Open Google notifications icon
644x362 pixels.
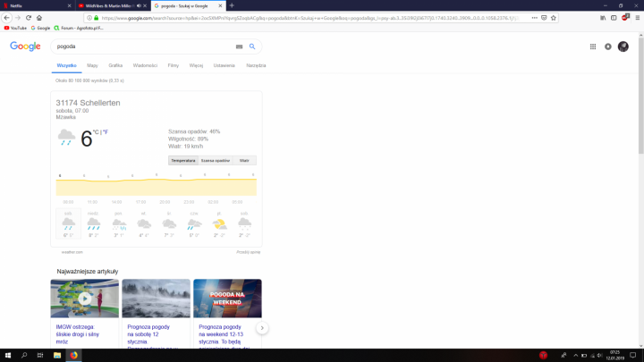coord(608,46)
